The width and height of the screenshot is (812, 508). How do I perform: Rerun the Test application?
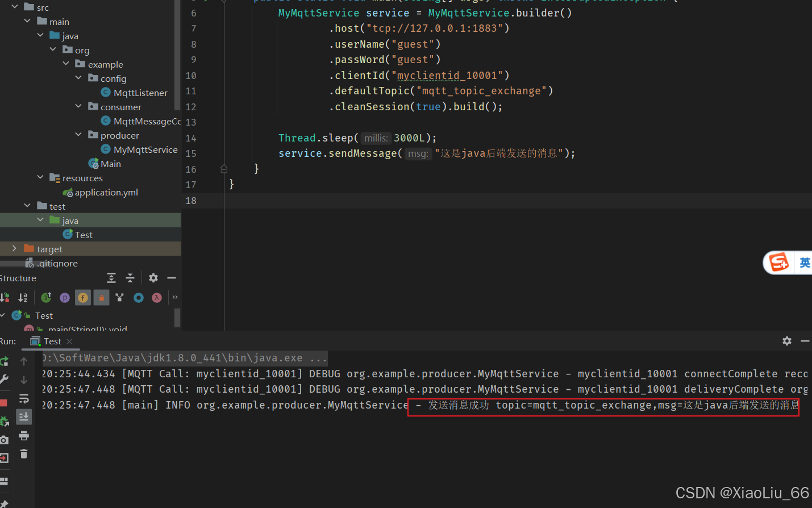(5, 361)
